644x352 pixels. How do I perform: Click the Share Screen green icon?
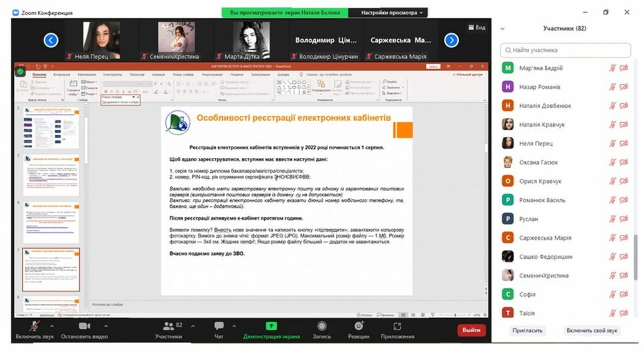coord(271,326)
